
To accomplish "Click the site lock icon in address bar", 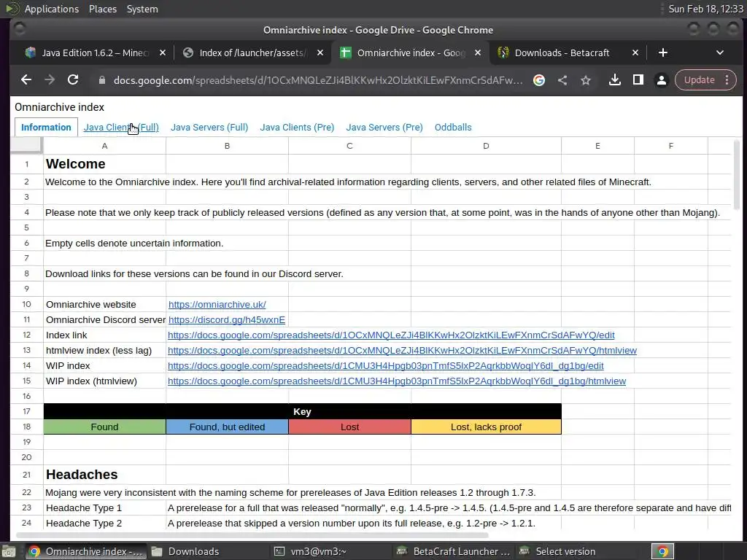I will click(101, 80).
